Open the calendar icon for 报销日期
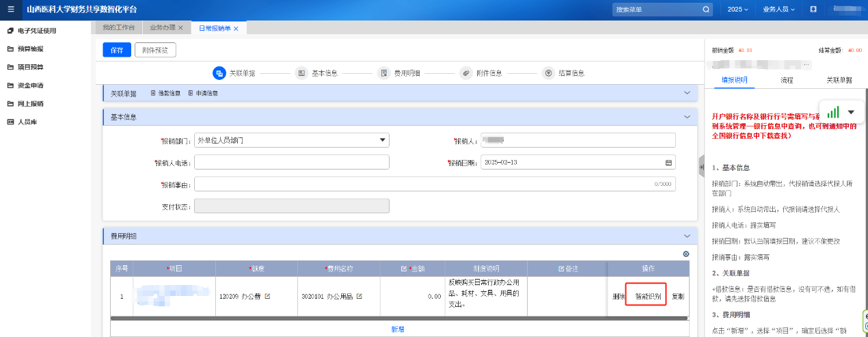Image resolution: width=868 pixels, height=337 pixels. tap(668, 163)
